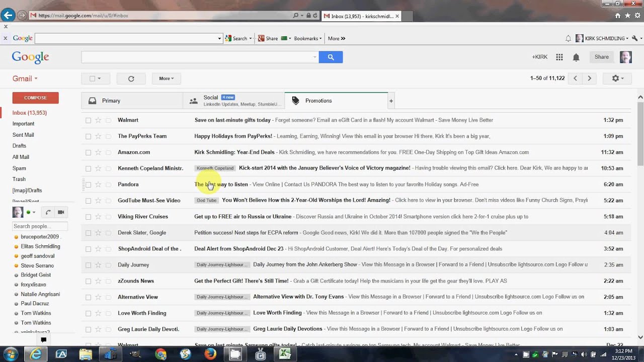This screenshot has height=362, width=644.
Task: Tick the Kenneth Copeland Ministr. email checkbox
Action: click(x=89, y=168)
